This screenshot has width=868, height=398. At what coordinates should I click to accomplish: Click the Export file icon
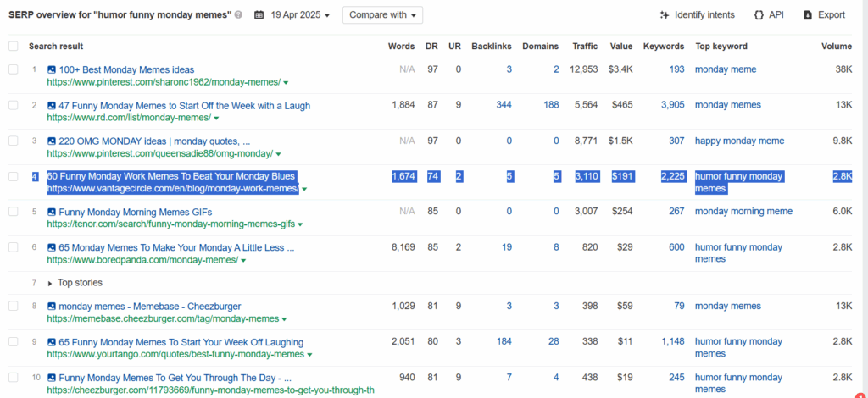(x=808, y=15)
